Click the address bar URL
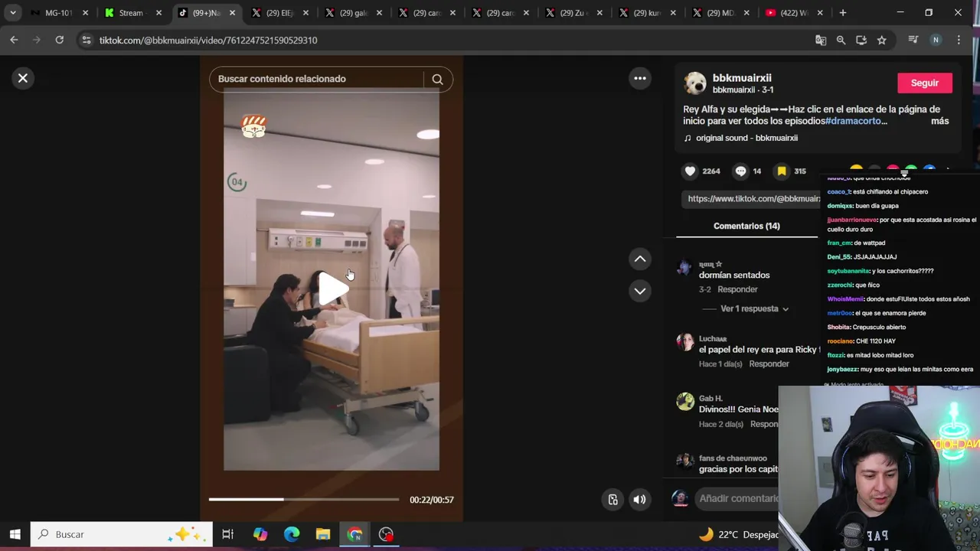This screenshot has height=551, width=980. pos(208,40)
